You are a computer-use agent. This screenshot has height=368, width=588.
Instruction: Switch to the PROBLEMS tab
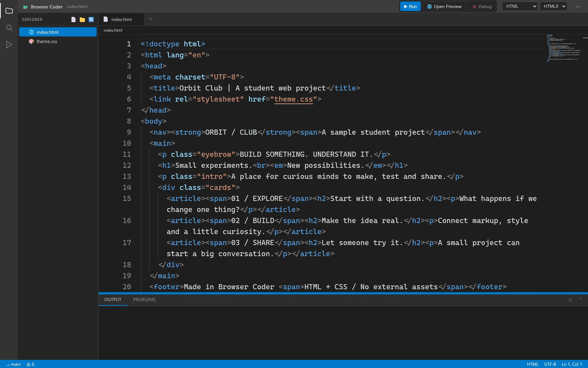(144, 300)
